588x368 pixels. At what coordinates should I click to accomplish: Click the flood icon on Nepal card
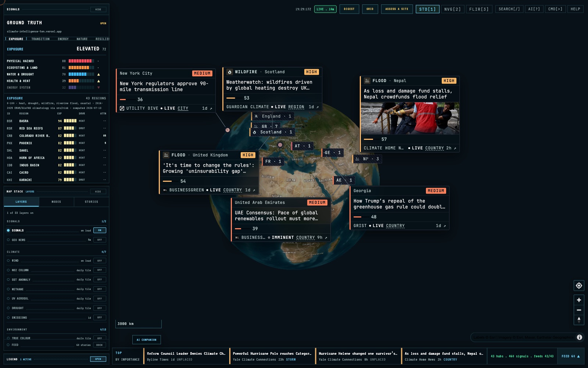pyautogui.click(x=367, y=81)
